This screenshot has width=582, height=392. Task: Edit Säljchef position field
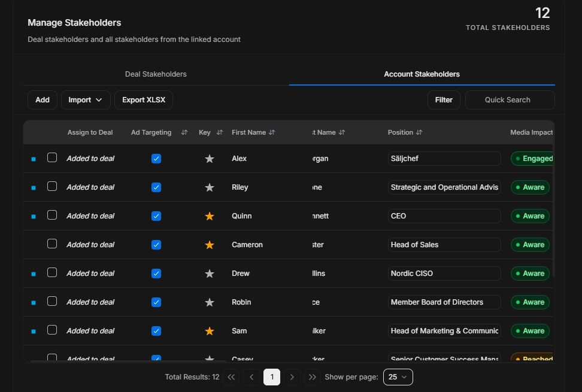click(444, 159)
